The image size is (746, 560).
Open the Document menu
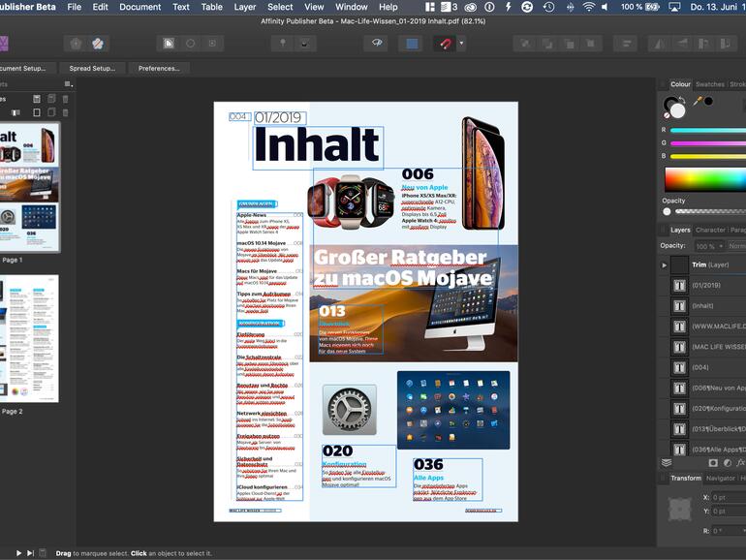(140, 7)
